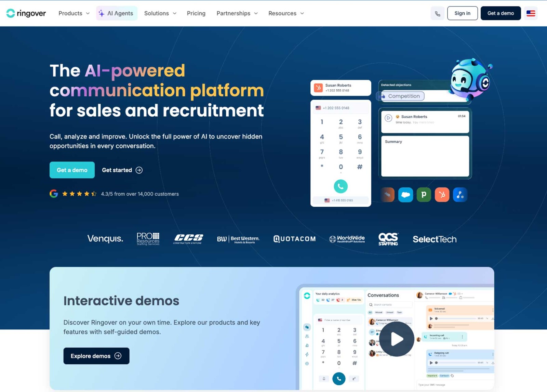Click the green call button on hero dialer
This screenshot has height=392, width=547.
point(341,186)
